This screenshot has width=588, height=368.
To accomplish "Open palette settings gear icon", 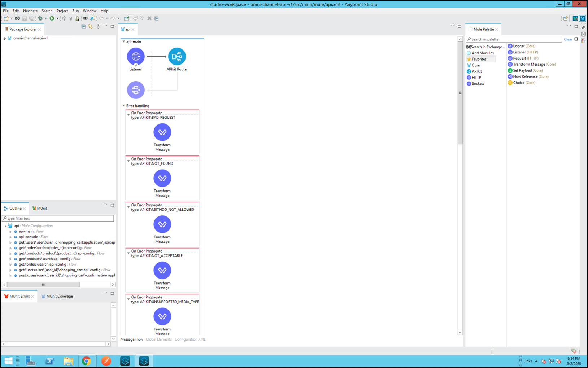I will (576, 39).
